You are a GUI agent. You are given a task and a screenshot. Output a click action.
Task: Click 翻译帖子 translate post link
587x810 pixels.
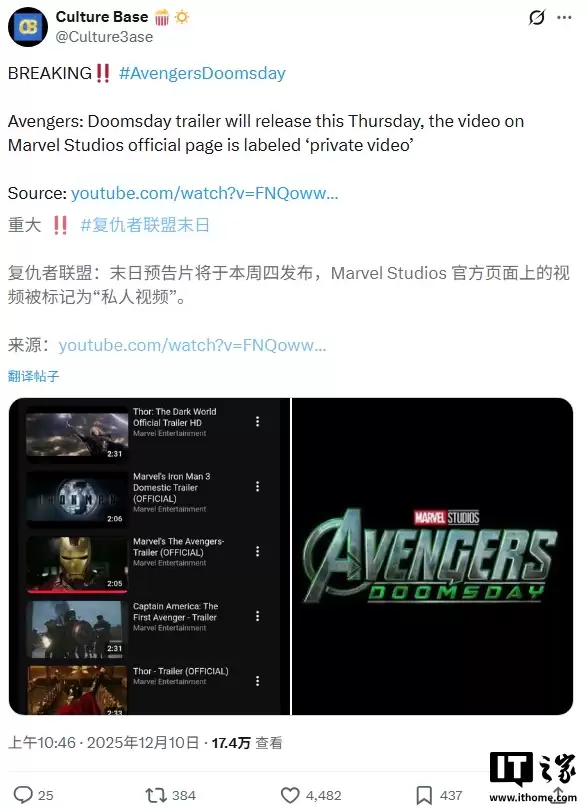pos(34,376)
